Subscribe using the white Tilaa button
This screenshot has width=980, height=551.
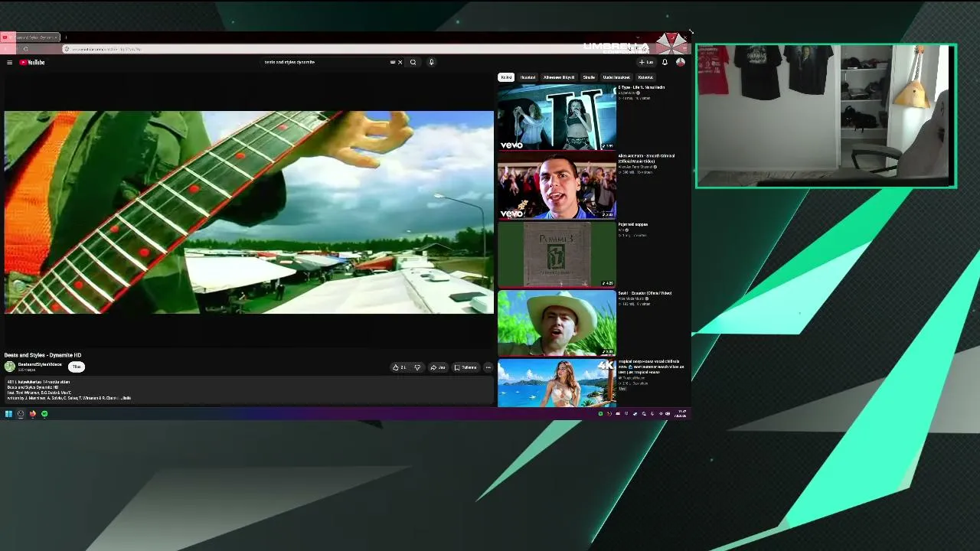pos(77,367)
